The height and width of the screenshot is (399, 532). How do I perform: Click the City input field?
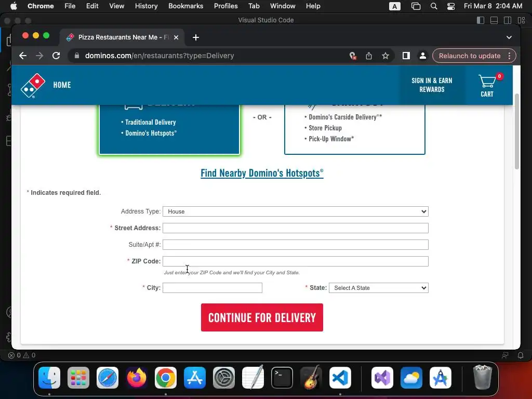coord(212,288)
